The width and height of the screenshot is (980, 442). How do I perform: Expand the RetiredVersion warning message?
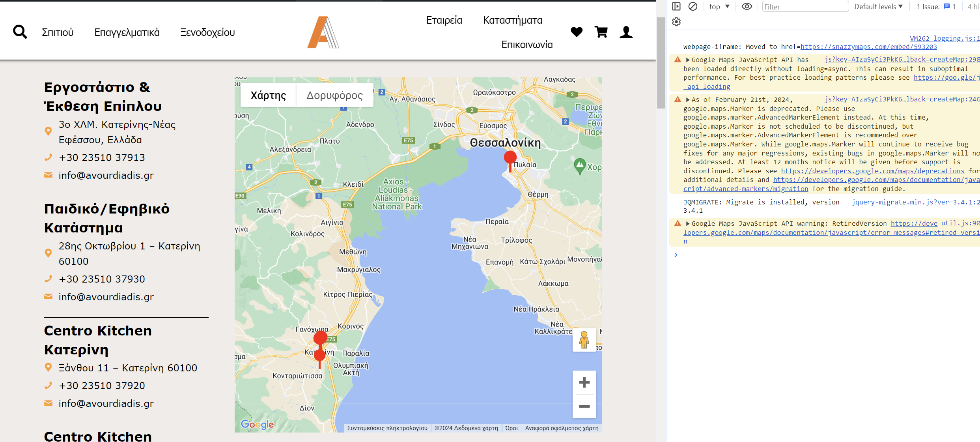tap(688, 224)
